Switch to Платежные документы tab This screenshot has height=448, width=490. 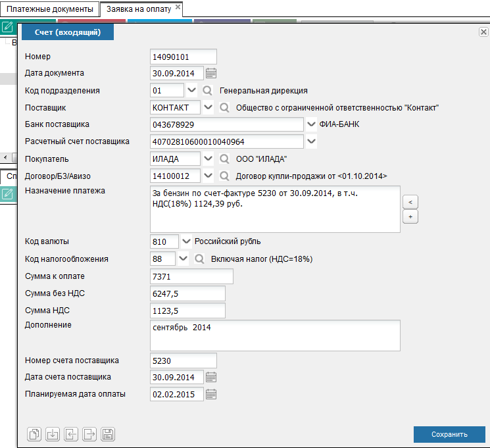tap(50, 9)
